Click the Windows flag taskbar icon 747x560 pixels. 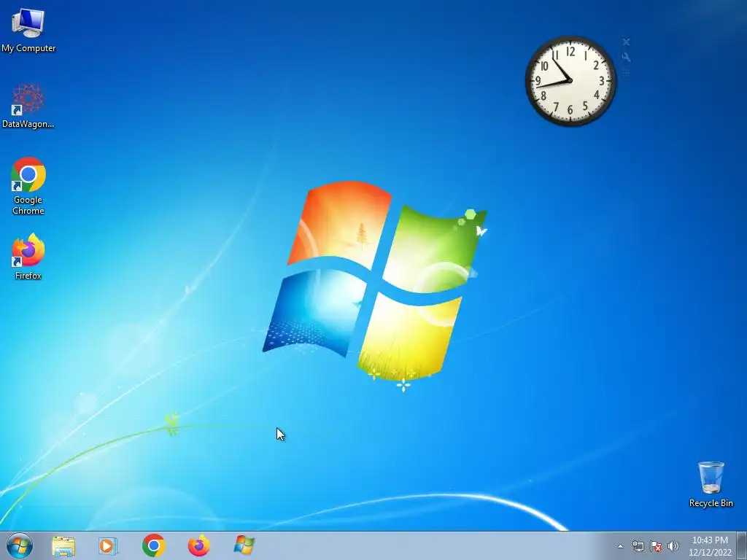pyautogui.click(x=244, y=545)
